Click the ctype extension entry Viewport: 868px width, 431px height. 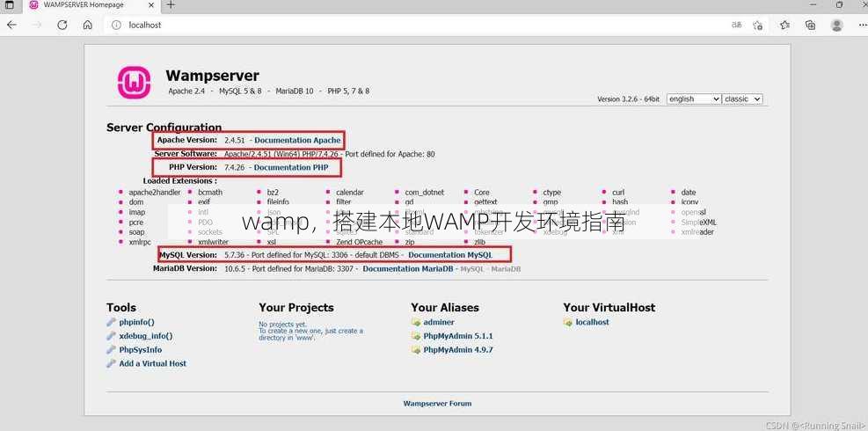551,193
